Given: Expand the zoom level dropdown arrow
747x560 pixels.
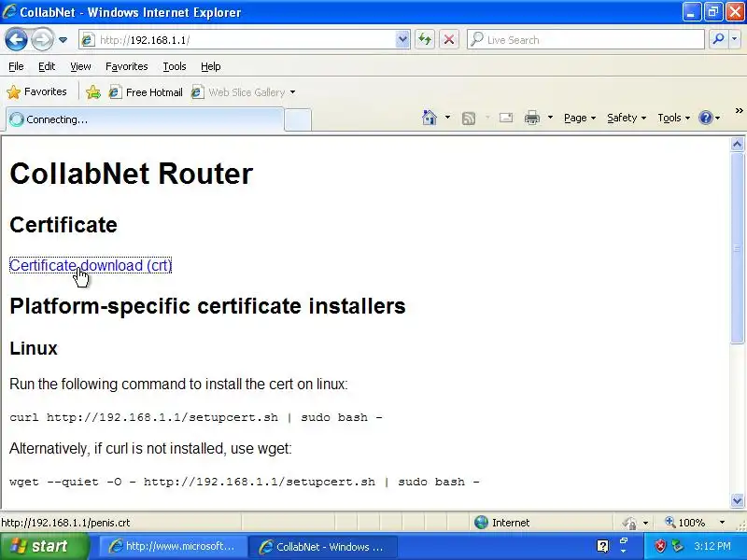Looking at the screenshot, I should pos(722,523).
